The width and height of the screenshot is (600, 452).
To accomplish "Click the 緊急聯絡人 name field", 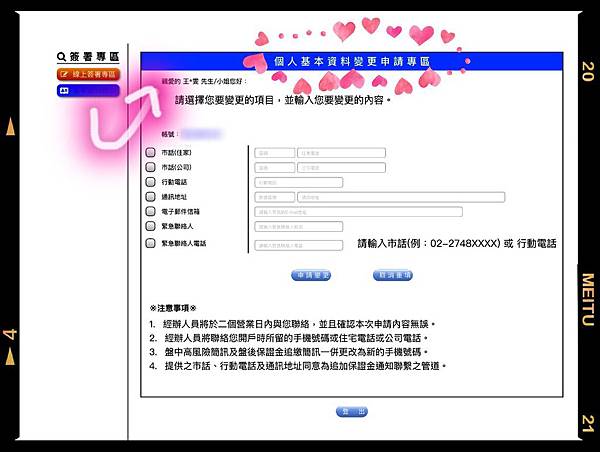I will [299, 227].
